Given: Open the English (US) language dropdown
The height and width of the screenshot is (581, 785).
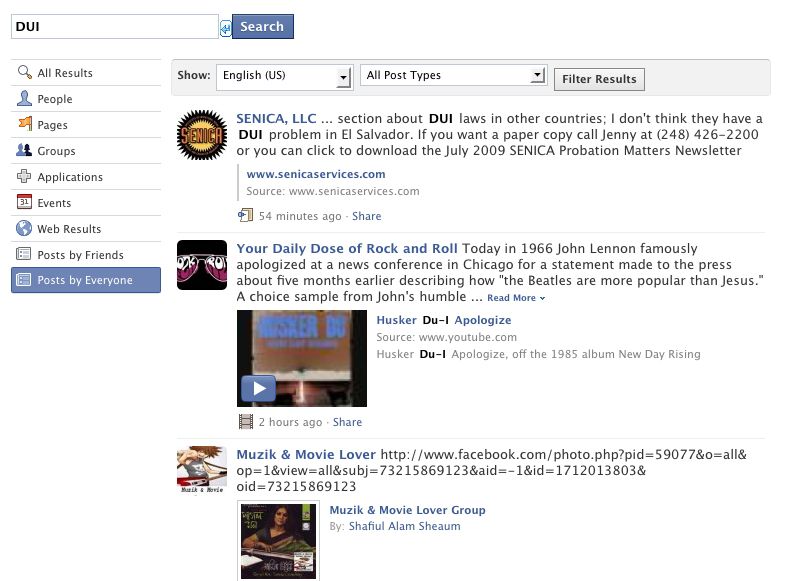Looking at the screenshot, I should 285,77.
